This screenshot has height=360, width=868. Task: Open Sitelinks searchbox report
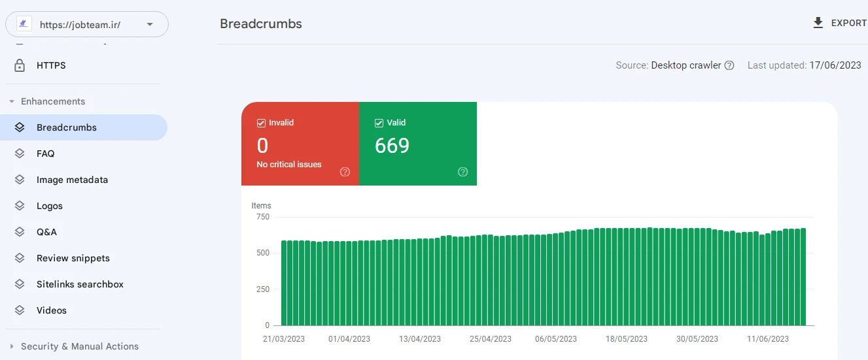click(x=80, y=284)
